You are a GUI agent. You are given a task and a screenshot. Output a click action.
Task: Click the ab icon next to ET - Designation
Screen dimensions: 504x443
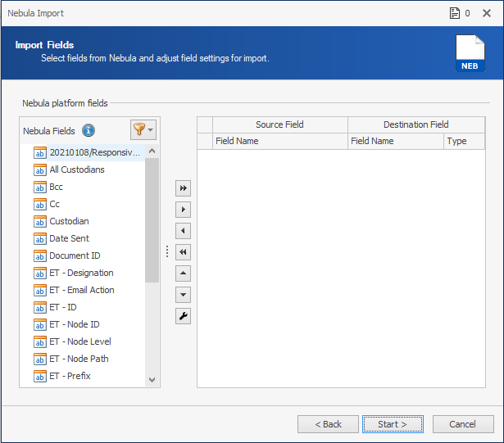pos(40,273)
